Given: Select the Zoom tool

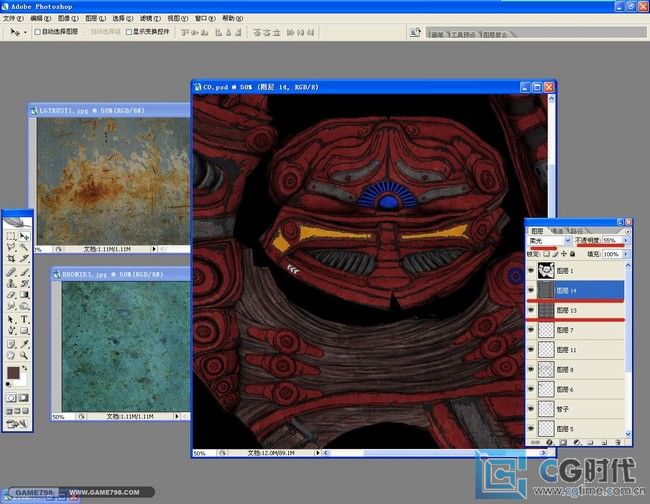Looking at the screenshot, I should coord(24,355).
